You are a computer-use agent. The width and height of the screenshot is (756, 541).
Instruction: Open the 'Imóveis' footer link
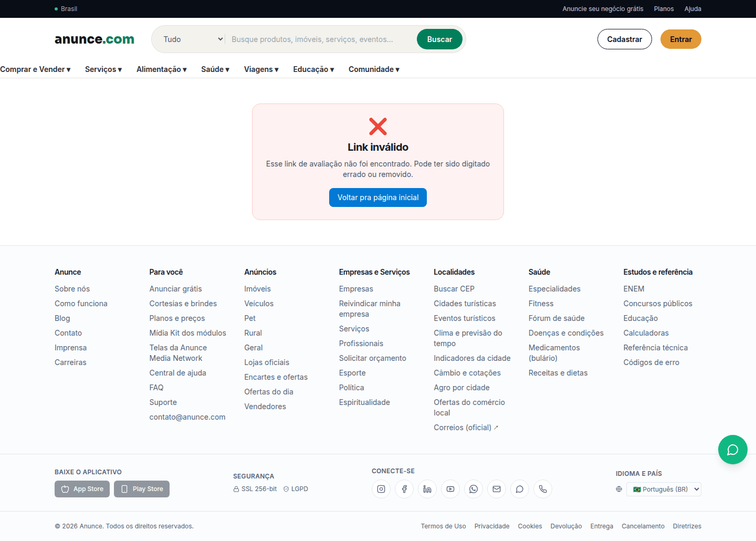258,289
